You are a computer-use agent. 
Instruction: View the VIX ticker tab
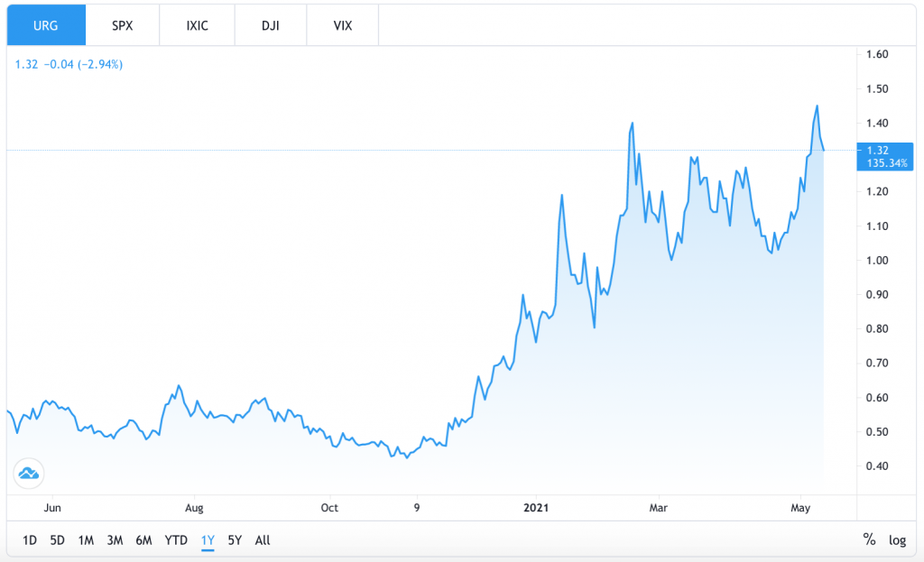343,25
